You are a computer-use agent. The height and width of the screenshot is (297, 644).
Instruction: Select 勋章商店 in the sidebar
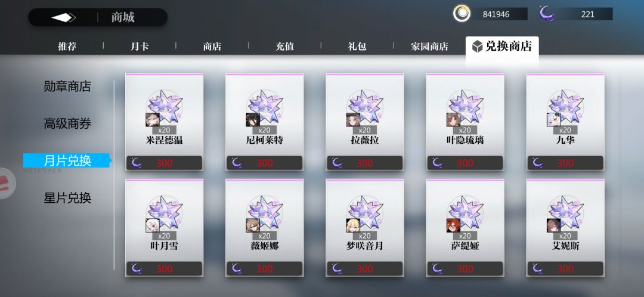click(x=67, y=86)
